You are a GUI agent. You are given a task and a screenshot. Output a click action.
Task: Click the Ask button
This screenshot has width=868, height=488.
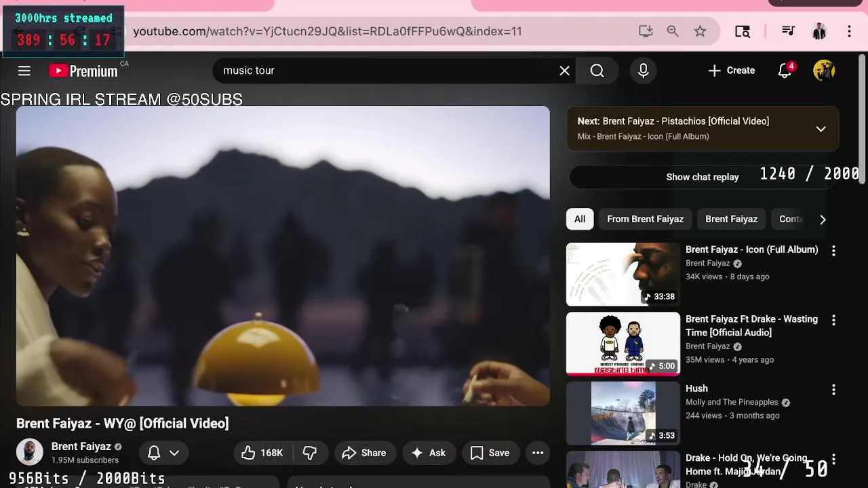click(429, 453)
